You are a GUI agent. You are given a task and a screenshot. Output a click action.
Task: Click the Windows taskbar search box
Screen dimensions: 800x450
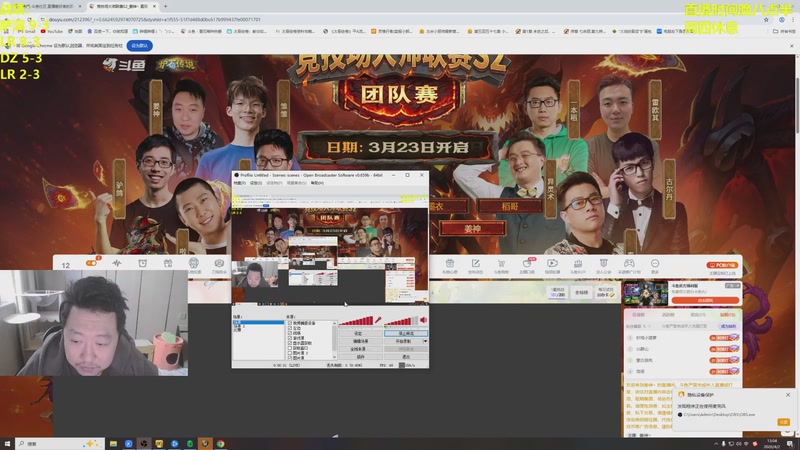click(60, 444)
